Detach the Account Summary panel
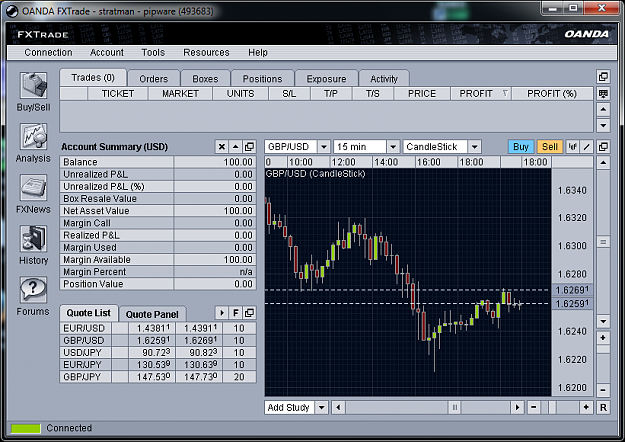 pos(249,147)
